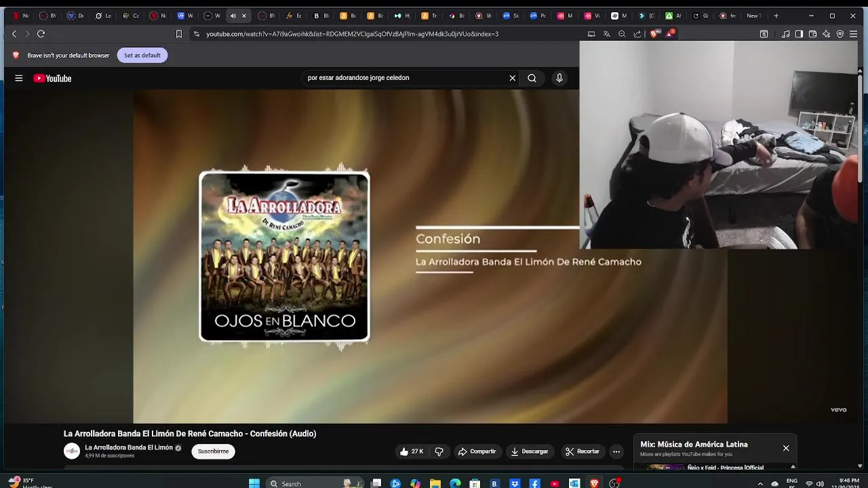The image size is (868, 488).
Task: Open the zoom level magnifier icon
Action: tap(622, 34)
